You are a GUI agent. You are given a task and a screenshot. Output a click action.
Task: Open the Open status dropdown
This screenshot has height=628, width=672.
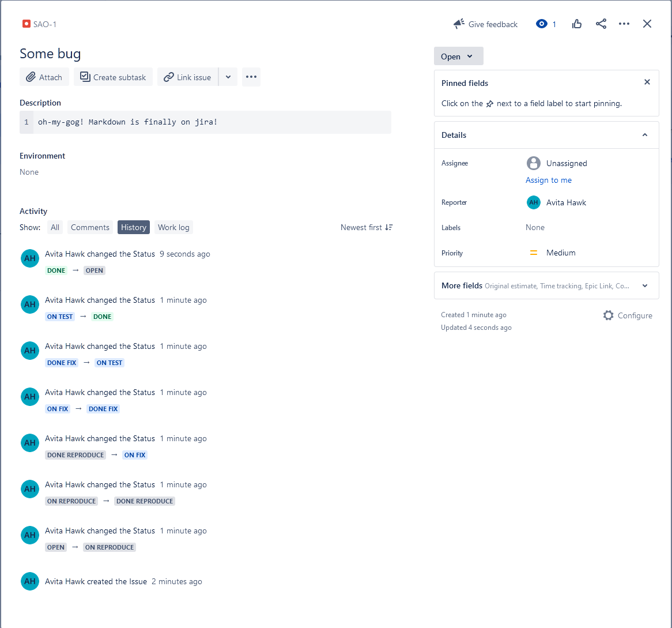coord(458,56)
